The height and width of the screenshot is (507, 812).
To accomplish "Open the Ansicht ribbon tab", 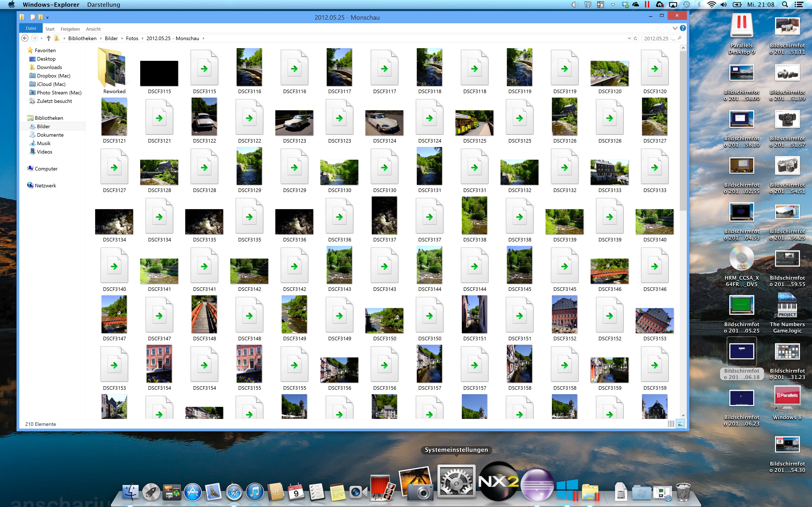I will click(93, 29).
